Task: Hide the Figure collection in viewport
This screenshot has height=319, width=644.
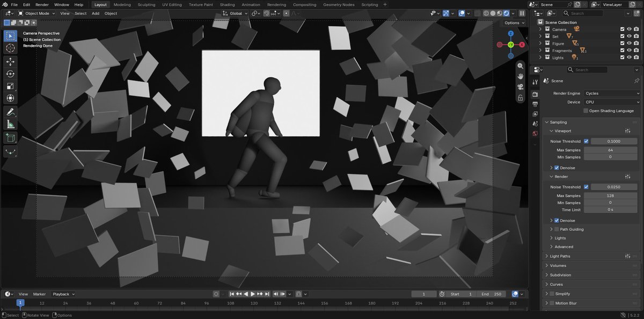Action: [x=629, y=44]
